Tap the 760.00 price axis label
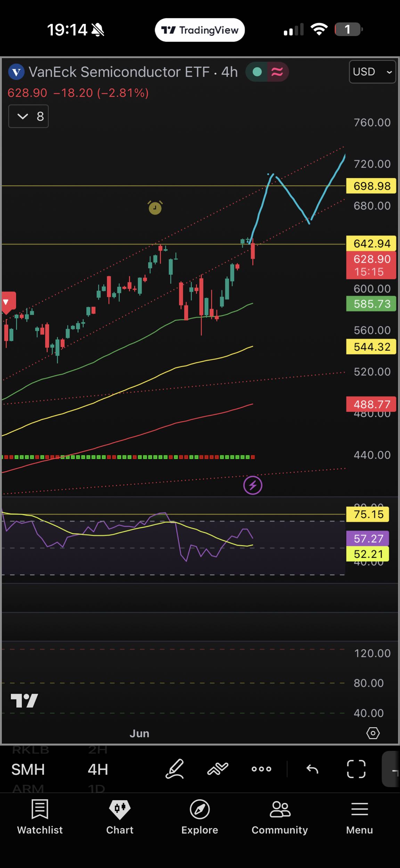 click(x=372, y=123)
